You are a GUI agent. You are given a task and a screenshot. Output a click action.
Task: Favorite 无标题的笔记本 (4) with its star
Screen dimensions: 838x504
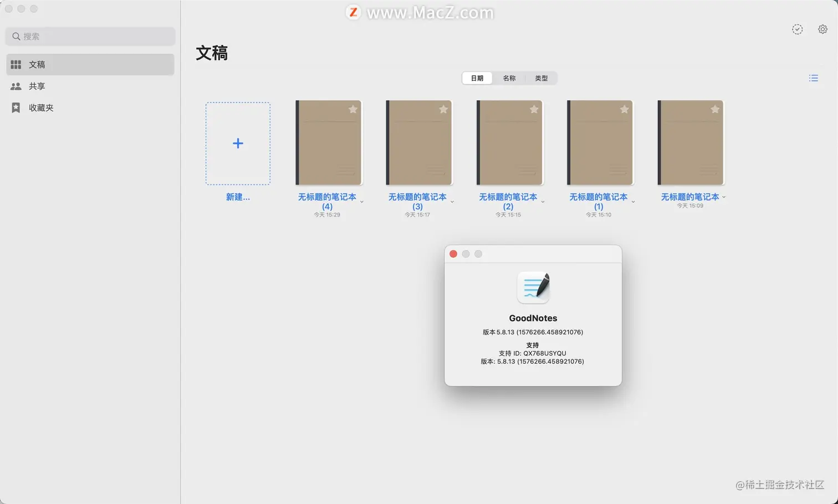353,109
